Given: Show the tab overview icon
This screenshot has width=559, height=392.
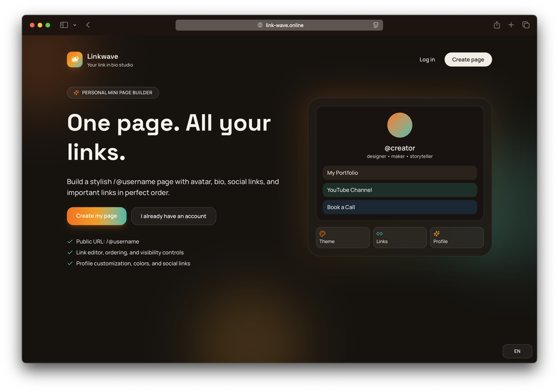Looking at the screenshot, I should (x=526, y=25).
